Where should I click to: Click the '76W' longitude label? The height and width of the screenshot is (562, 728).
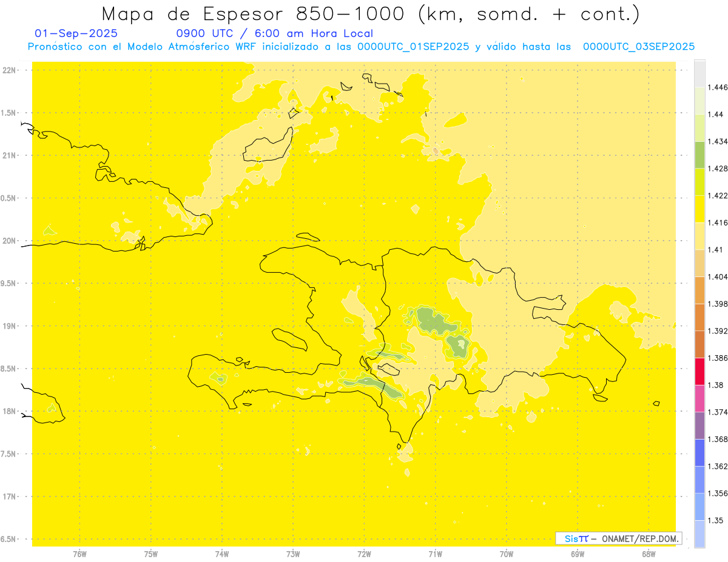(79, 554)
